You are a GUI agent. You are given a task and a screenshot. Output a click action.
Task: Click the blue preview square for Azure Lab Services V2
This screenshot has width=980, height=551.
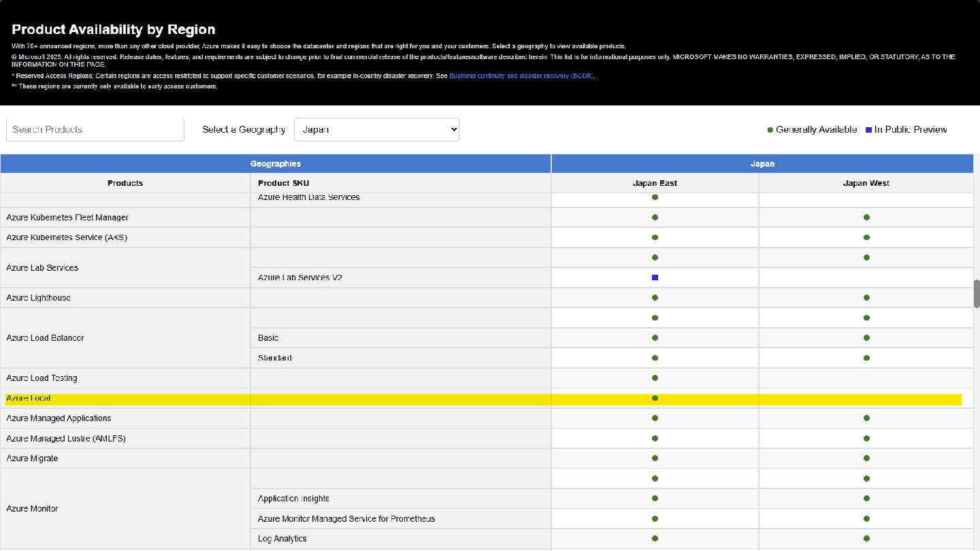coord(655,278)
